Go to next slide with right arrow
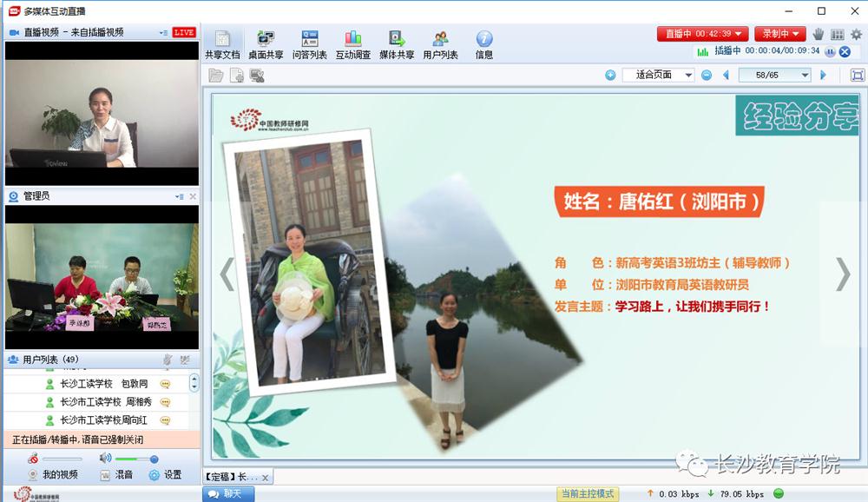Image resolution: width=868 pixels, height=502 pixels. point(842,274)
